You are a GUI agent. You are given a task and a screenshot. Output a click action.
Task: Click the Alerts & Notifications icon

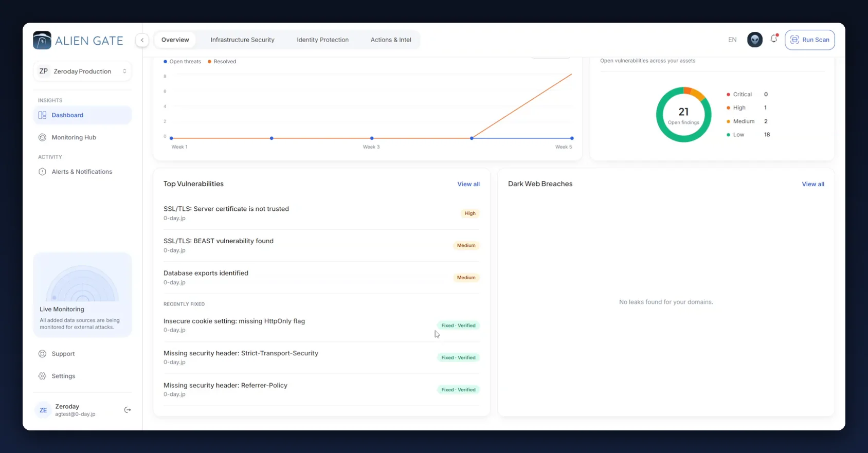click(x=43, y=172)
